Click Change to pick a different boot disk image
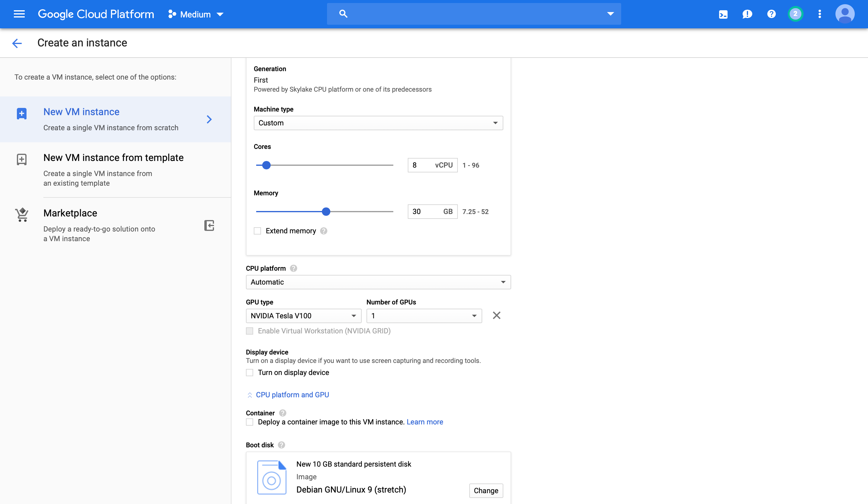 486,490
